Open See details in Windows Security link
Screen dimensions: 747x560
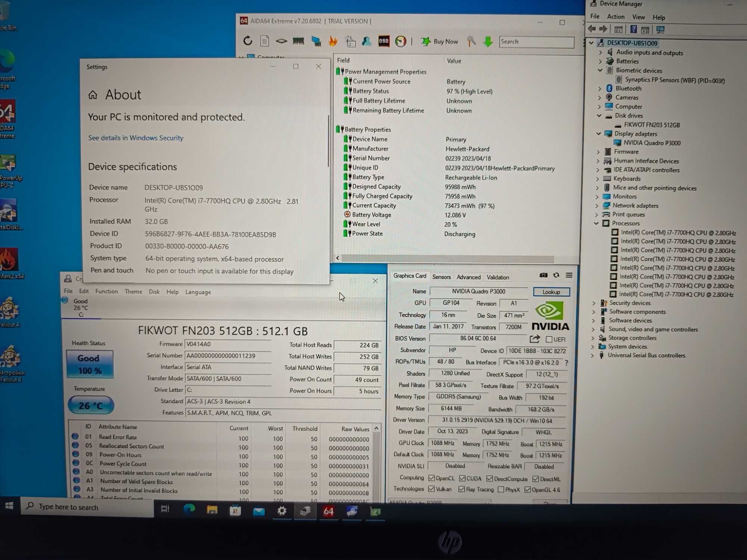[x=136, y=138]
